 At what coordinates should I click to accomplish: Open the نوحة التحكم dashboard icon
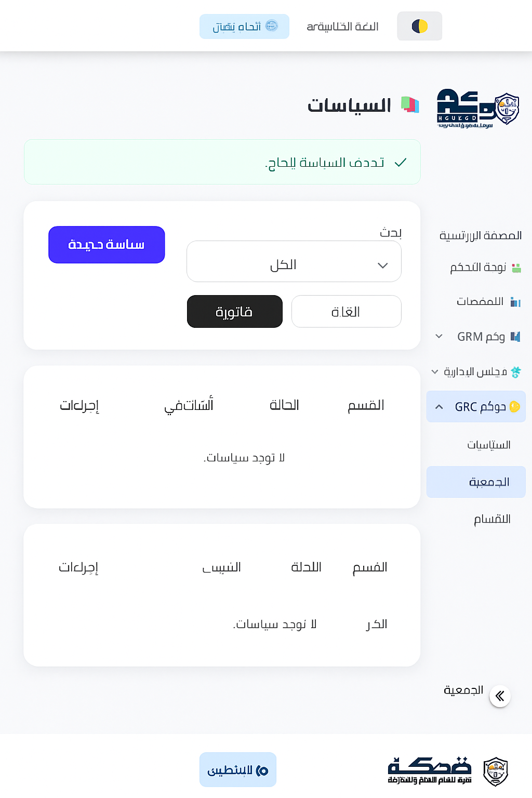tap(516, 267)
